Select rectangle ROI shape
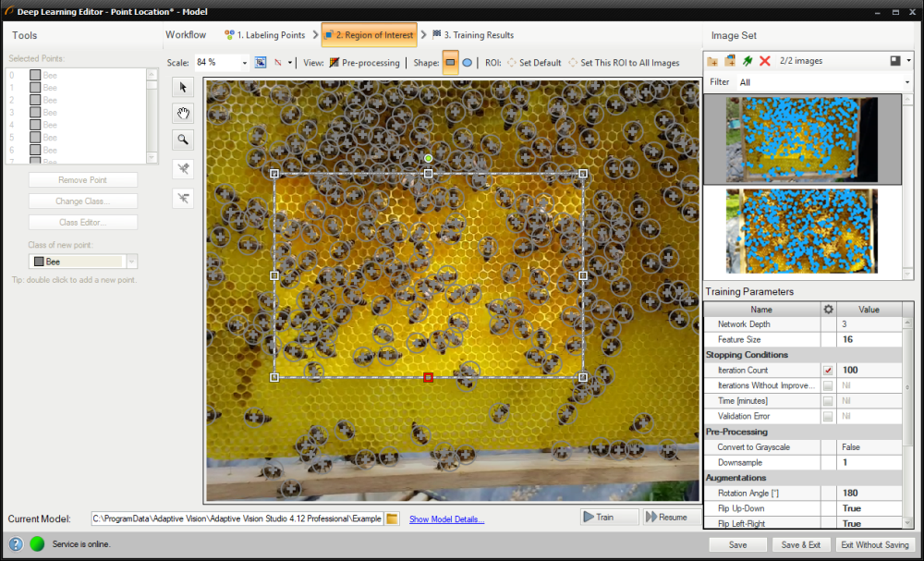 pyautogui.click(x=450, y=63)
